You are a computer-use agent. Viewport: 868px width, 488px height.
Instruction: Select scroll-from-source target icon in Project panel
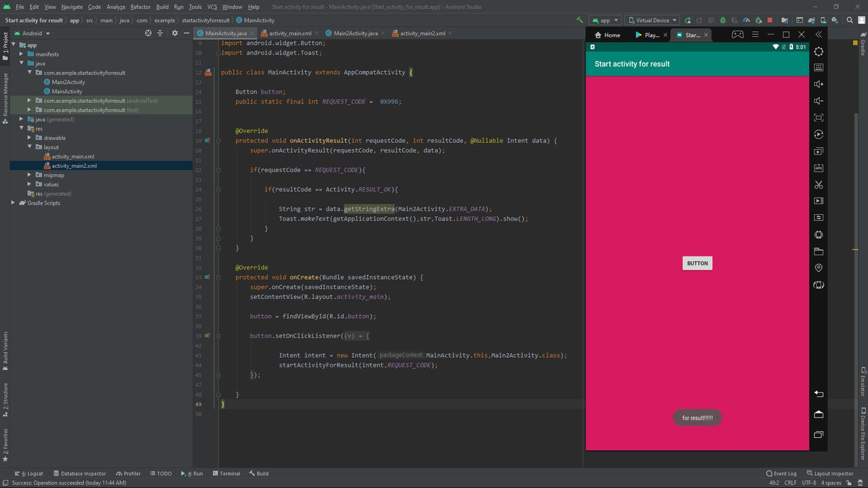pyautogui.click(x=148, y=33)
